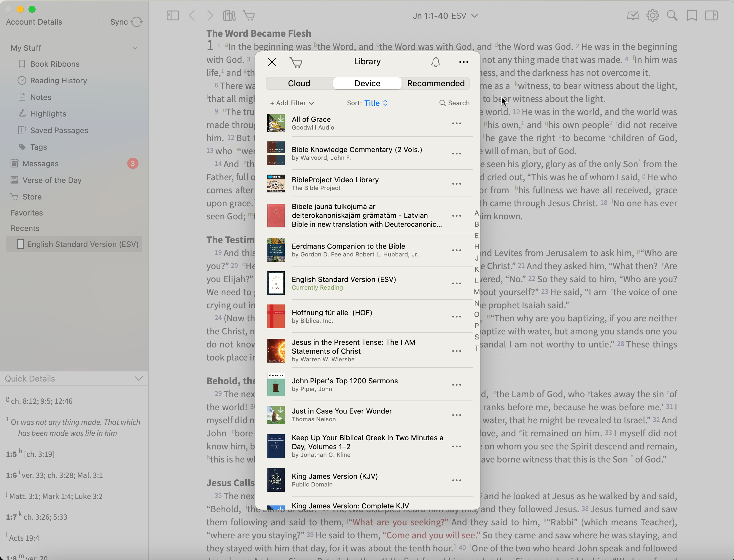The width and height of the screenshot is (734, 560).
Task: Open options for All of Grace
Action: (x=456, y=123)
